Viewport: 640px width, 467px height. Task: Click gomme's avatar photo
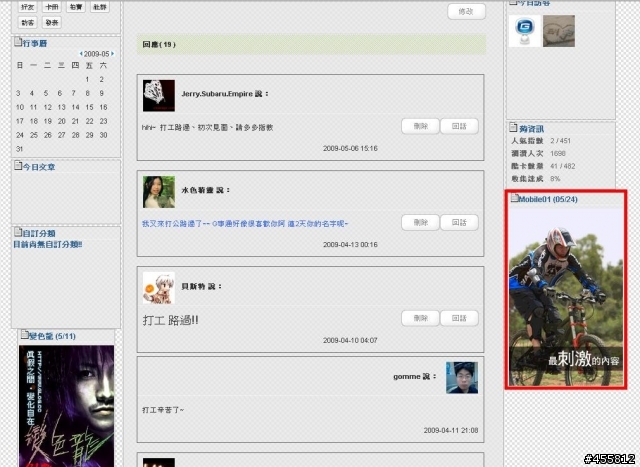click(462, 378)
